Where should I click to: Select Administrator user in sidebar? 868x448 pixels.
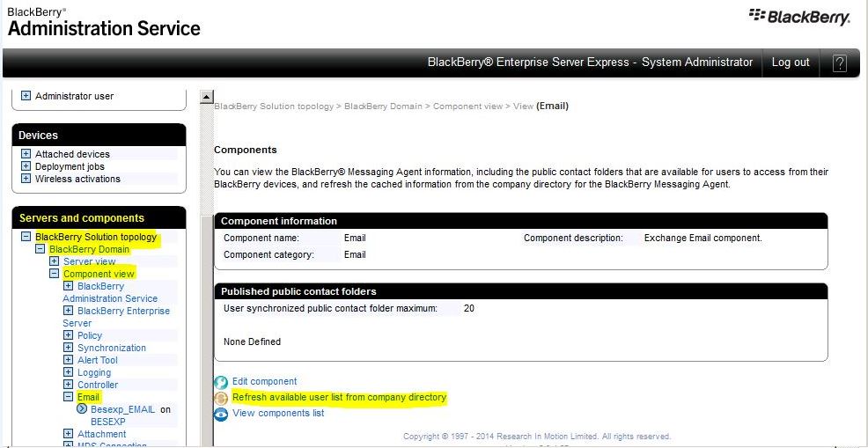pos(74,96)
